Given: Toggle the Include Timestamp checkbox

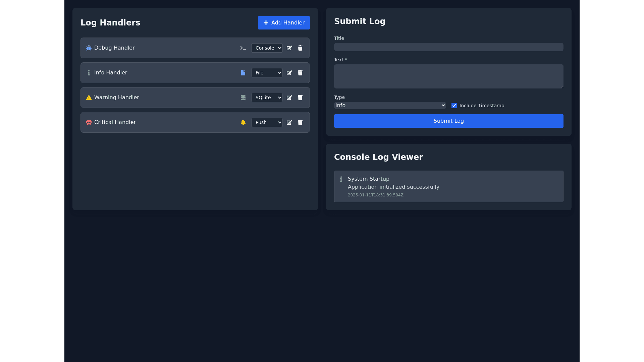Looking at the screenshot, I should (454, 106).
